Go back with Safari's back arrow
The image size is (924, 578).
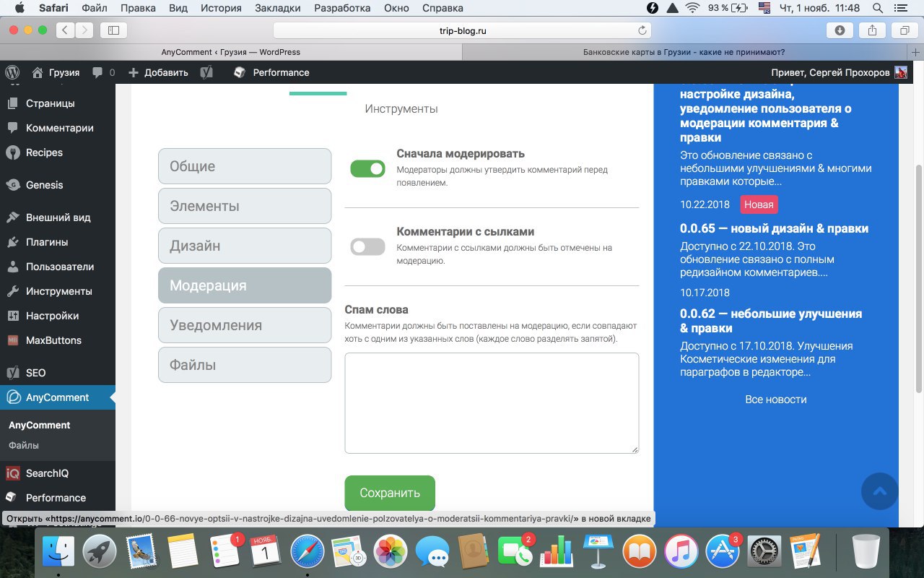pos(65,30)
